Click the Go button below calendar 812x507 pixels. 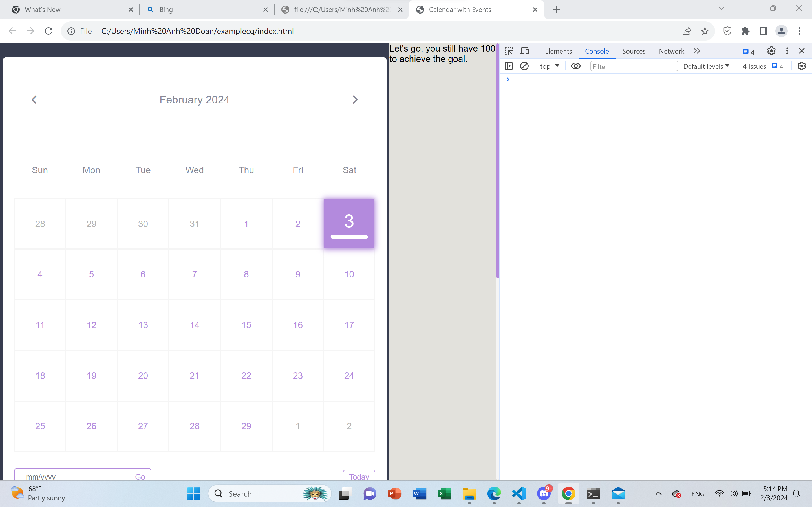[140, 477]
